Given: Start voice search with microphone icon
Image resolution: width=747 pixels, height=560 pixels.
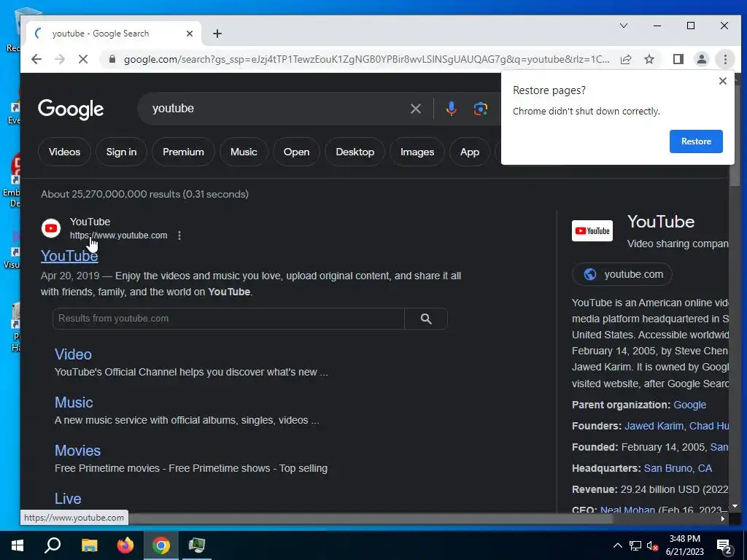Looking at the screenshot, I should click(x=451, y=109).
